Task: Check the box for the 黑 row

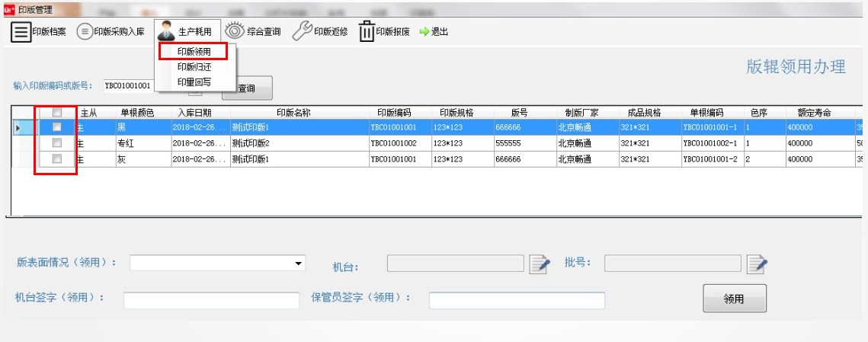Action: click(56, 127)
